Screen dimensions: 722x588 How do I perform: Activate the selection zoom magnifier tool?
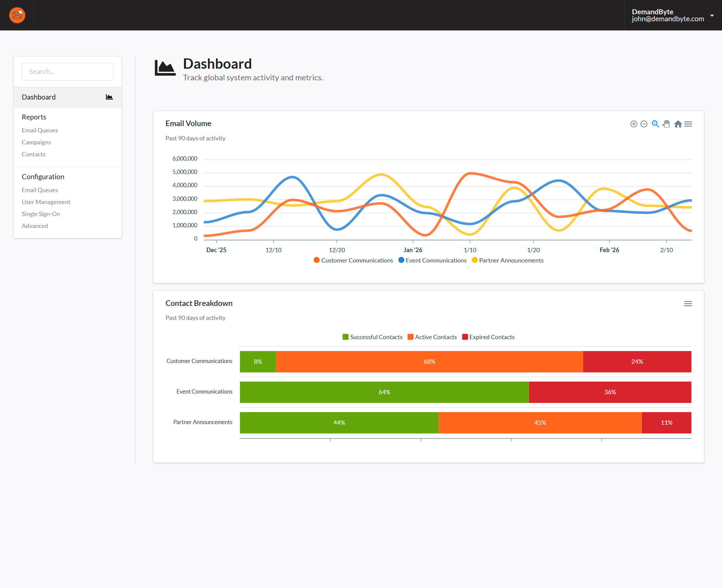tap(655, 124)
